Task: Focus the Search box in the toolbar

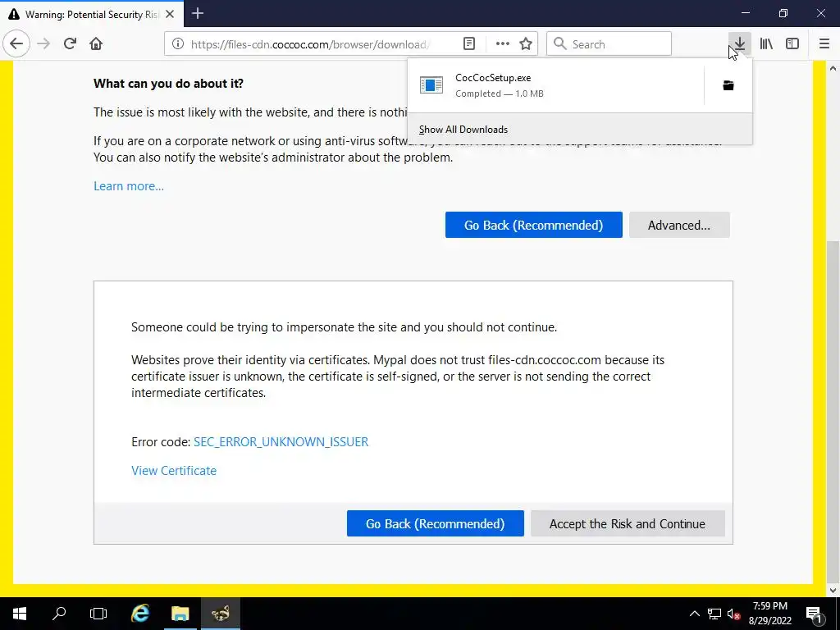Action: coord(609,44)
